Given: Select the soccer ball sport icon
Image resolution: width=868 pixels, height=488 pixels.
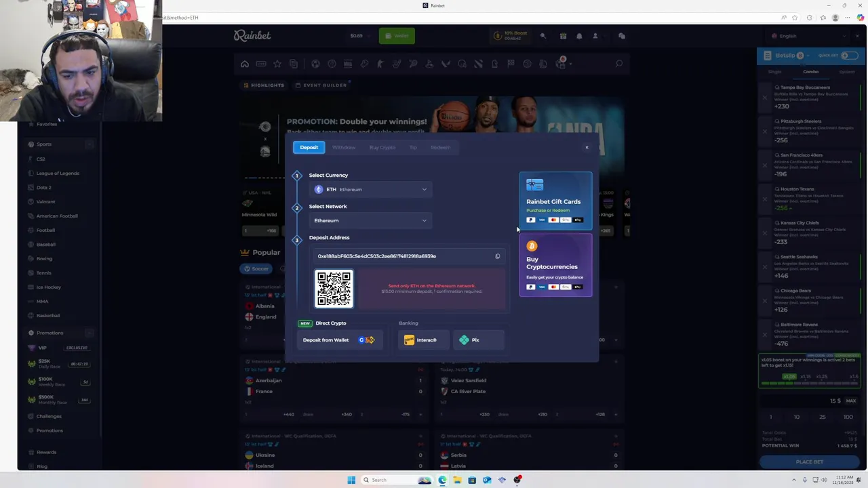Looking at the screenshot, I should coord(315,64).
